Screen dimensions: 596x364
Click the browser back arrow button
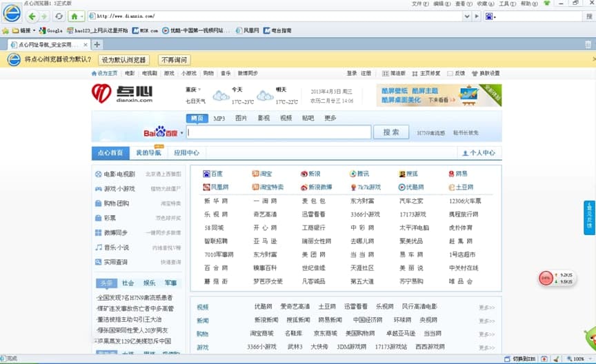32,16
